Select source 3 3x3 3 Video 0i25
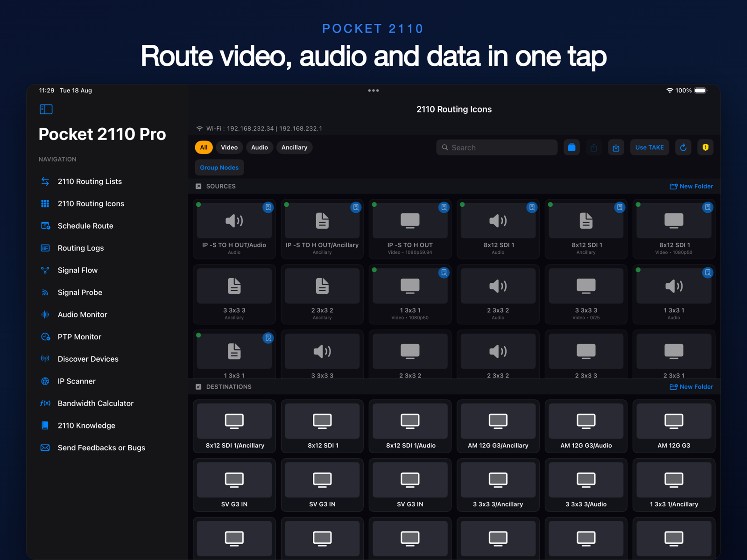This screenshot has width=747, height=560. pyautogui.click(x=586, y=294)
